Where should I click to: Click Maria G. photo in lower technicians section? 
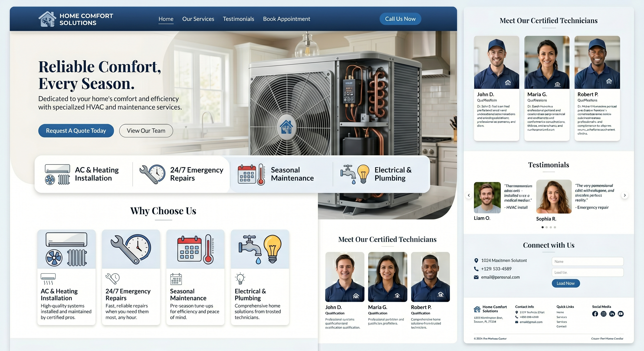click(387, 277)
